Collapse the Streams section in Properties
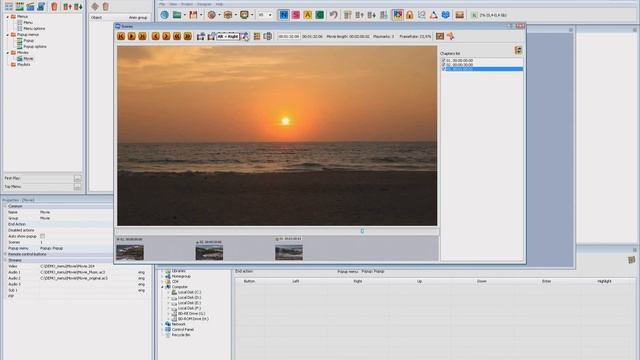The image size is (640, 360). pyautogui.click(x=5, y=260)
